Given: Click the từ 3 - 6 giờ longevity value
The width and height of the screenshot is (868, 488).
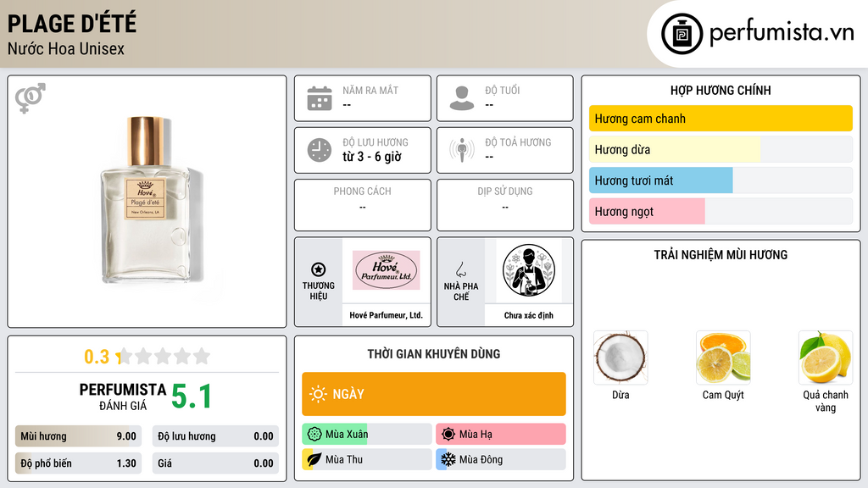Looking at the screenshot, I should [x=372, y=157].
